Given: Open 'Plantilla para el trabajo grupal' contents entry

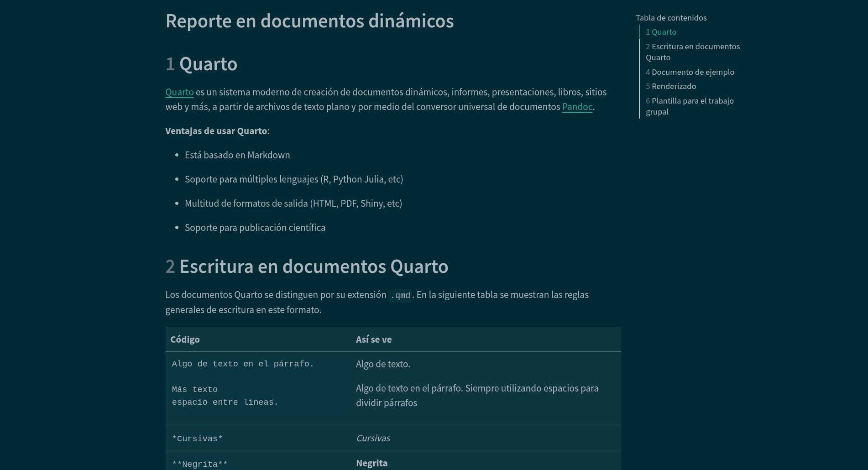Looking at the screenshot, I should [x=689, y=106].
